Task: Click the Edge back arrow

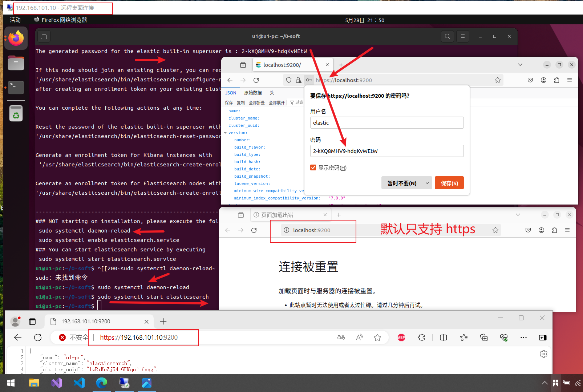Action: (18, 338)
